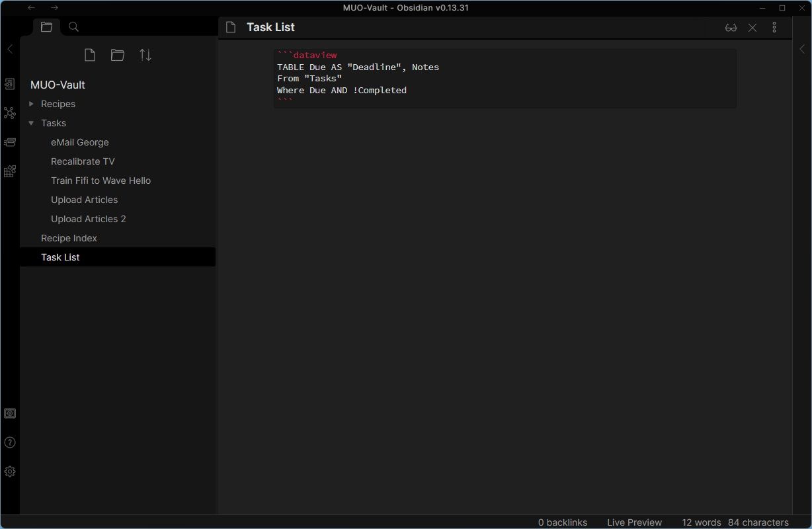Close the Task List pane
This screenshot has width=812, height=529.
click(752, 27)
